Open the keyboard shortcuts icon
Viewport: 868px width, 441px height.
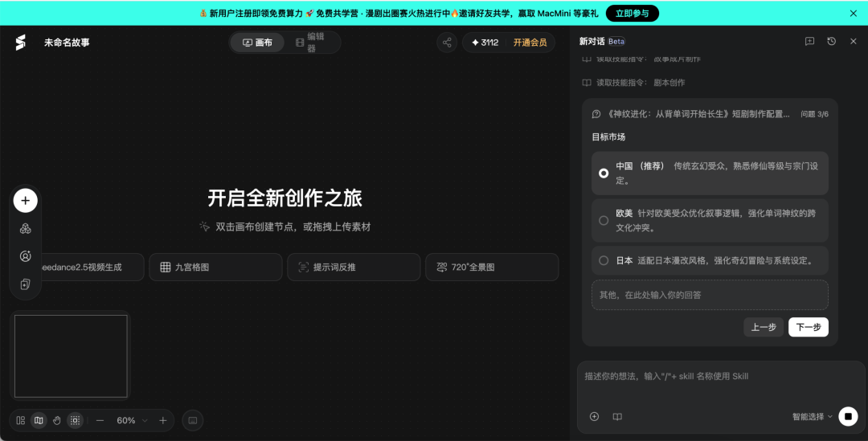[x=193, y=421]
